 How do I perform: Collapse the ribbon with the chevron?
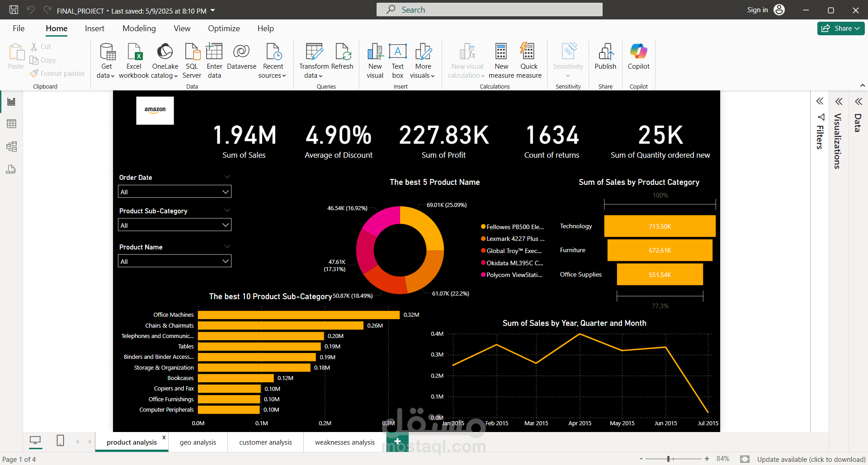862,85
